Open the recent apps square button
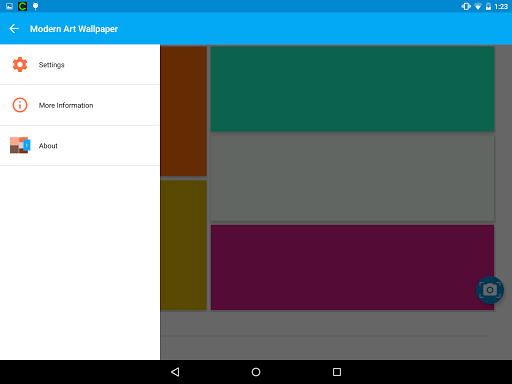Viewport: 512px width, 384px height. (337, 372)
